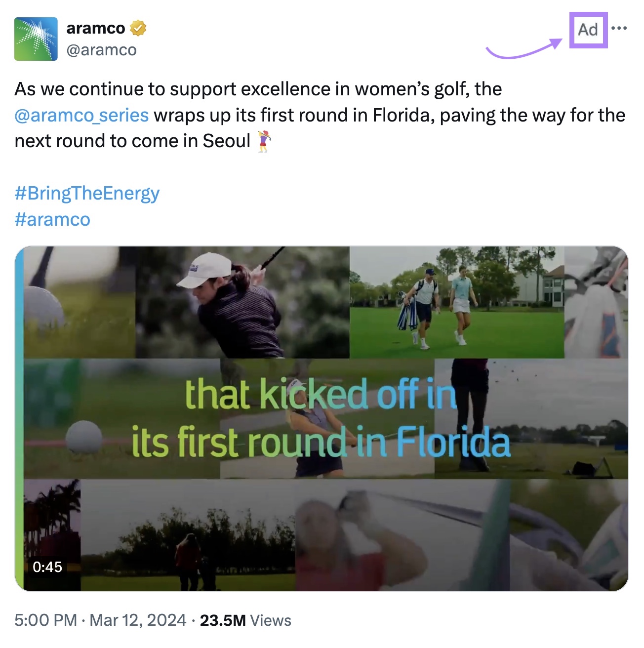Open the three-dot more options menu
This screenshot has height=648, width=644.
(x=619, y=28)
